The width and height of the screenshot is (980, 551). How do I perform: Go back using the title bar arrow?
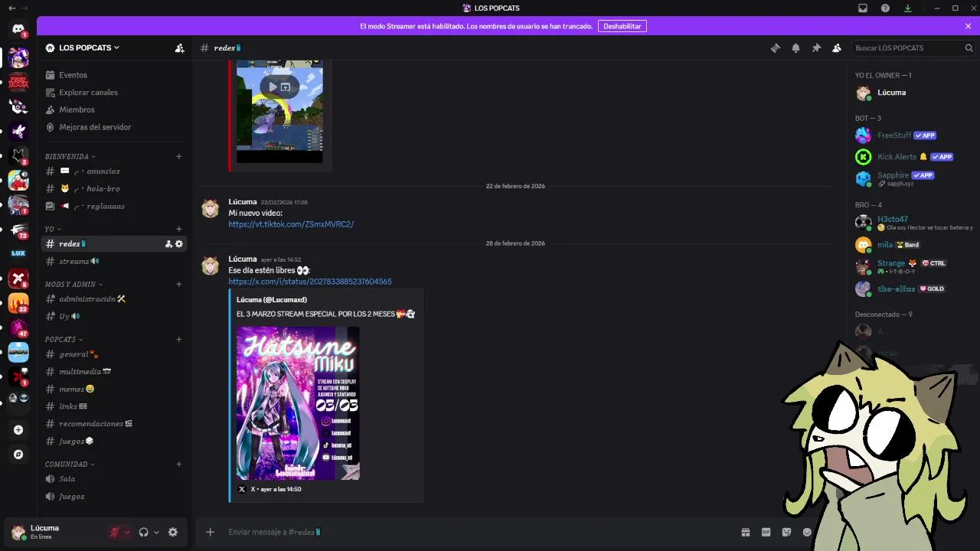(12, 8)
